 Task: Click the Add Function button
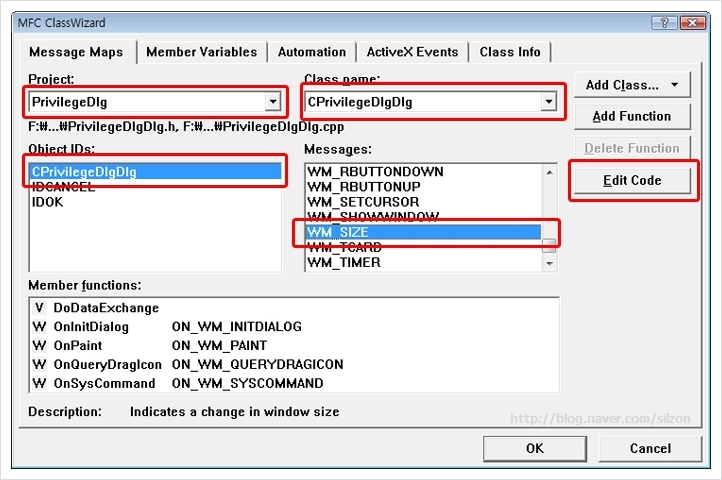coord(632,117)
